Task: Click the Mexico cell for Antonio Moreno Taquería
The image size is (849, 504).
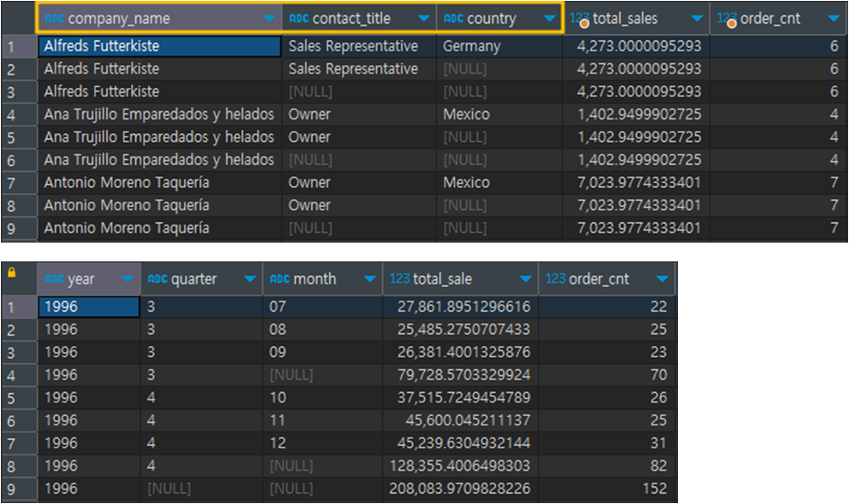Action: [x=499, y=183]
